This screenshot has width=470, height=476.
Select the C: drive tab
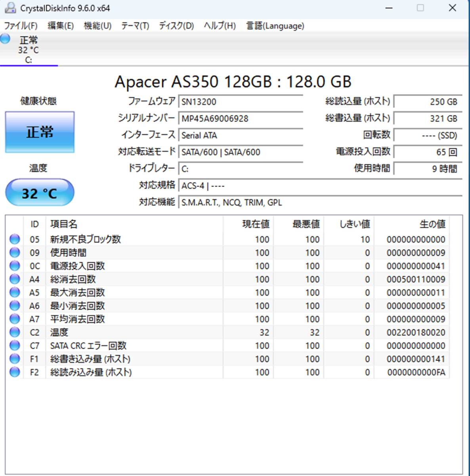point(29,50)
